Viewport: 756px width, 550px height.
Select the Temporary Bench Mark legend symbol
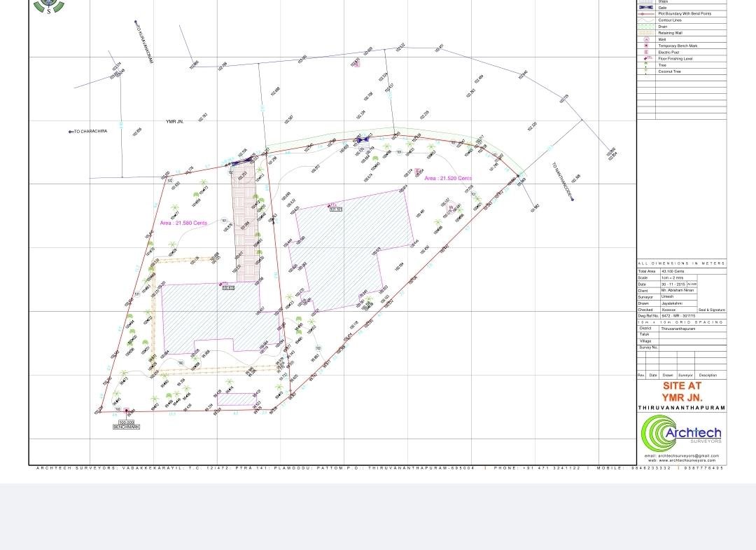646,46
